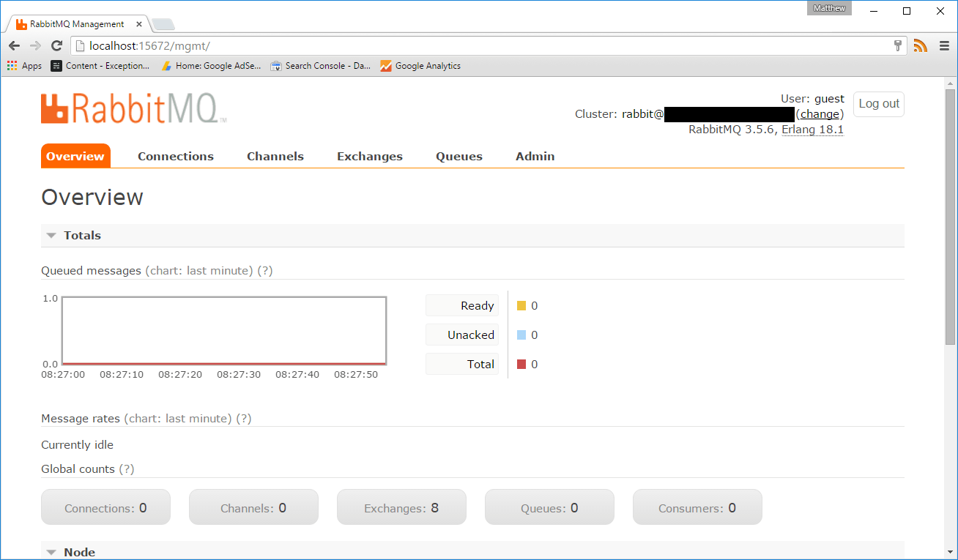
Task: Click the Channels: 0 count box
Action: click(253, 507)
